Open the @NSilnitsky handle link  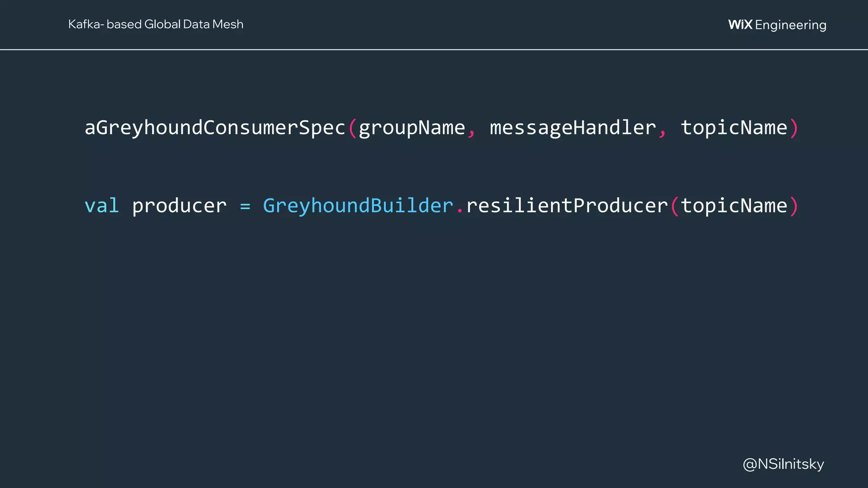pyautogui.click(x=783, y=464)
